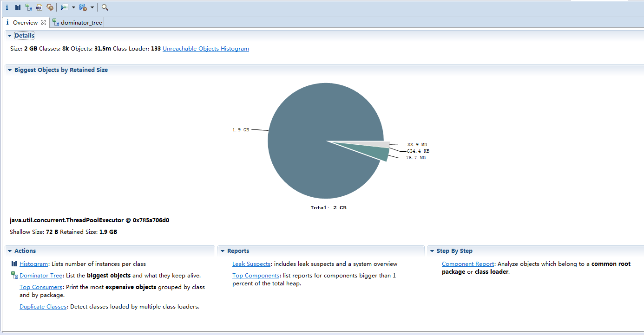Image resolution: width=644 pixels, height=335 pixels.
Task: Open the Dominator Tree link under Actions
Action: click(x=41, y=276)
